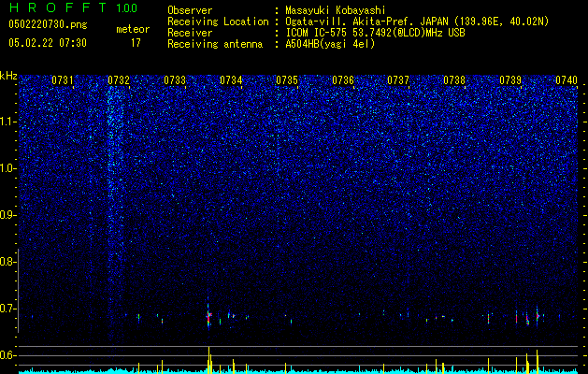Click the date stamp 05.02.22 07:30
Viewport: 588px width, 374px height.
point(48,43)
